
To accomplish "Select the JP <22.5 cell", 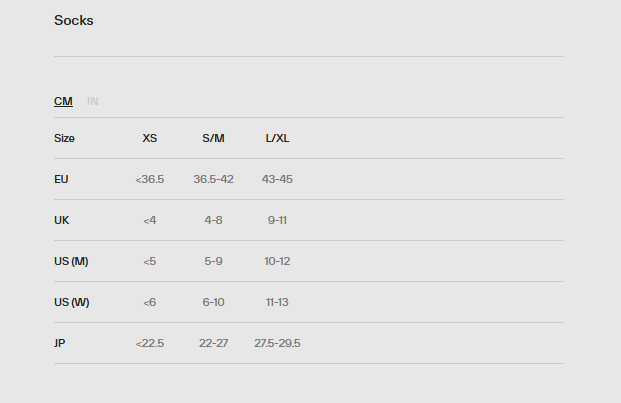I will [x=150, y=343].
